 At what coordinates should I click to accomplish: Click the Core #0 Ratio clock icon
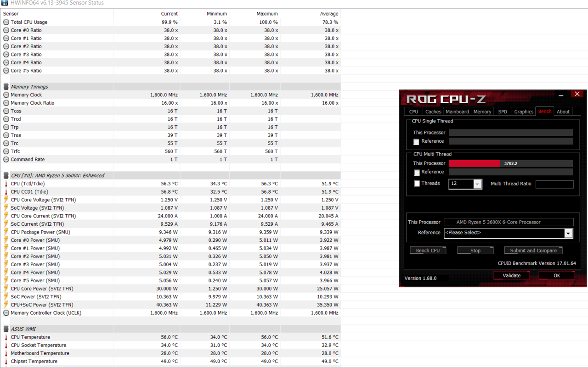click(x=6, y=30)
